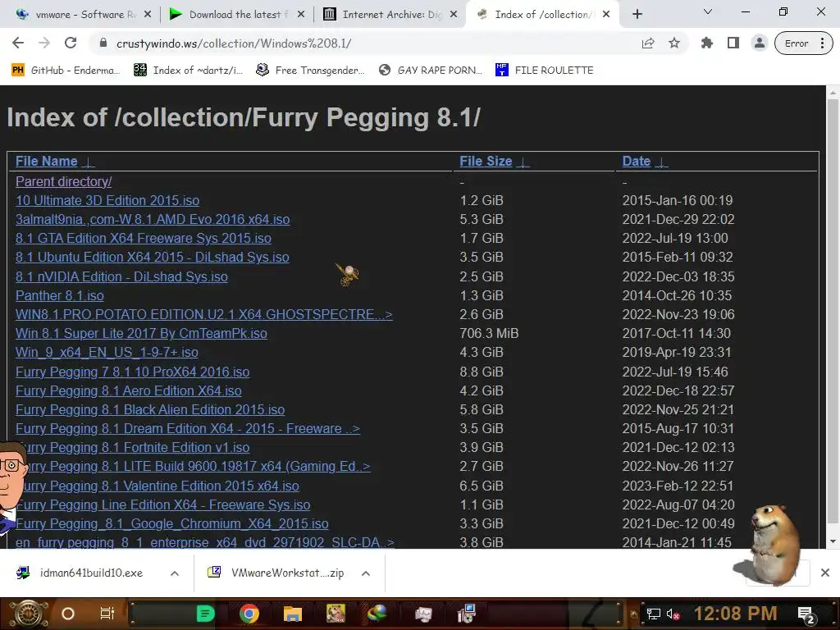Switch to the Download the latest tab

(235, 15)
